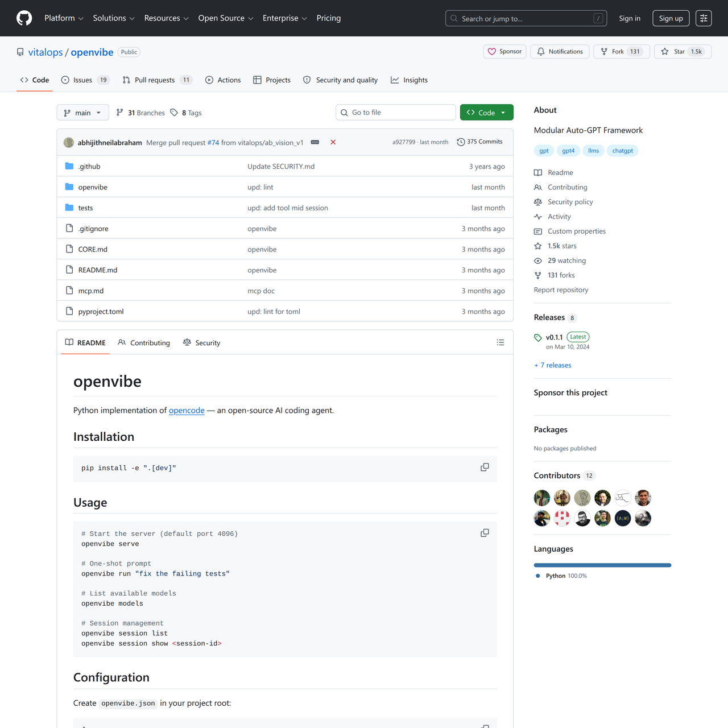Click the pyproject.toml file icon
Viewport: 728px width, 728px height.
[69, 311]
